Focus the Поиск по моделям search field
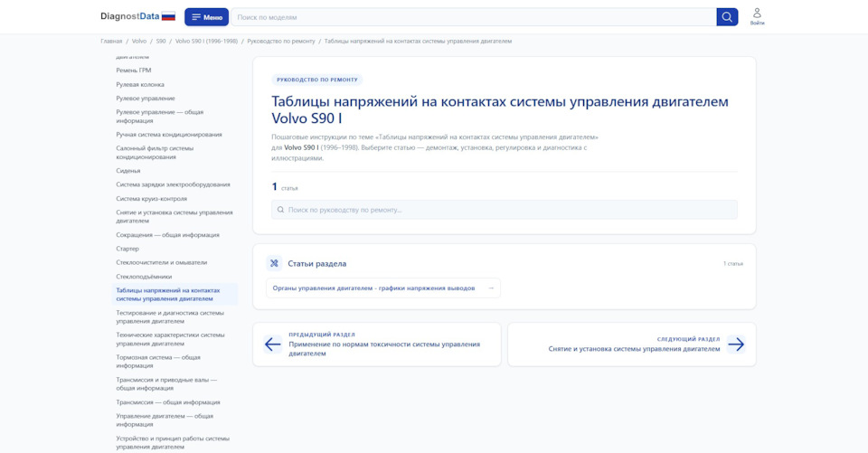 point(474,17)
